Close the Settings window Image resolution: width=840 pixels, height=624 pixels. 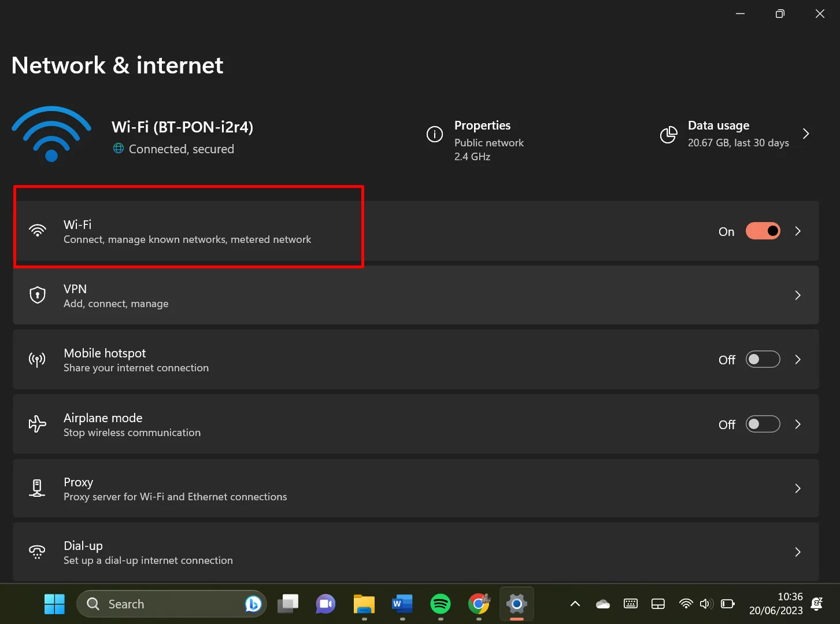pos(820,13)
